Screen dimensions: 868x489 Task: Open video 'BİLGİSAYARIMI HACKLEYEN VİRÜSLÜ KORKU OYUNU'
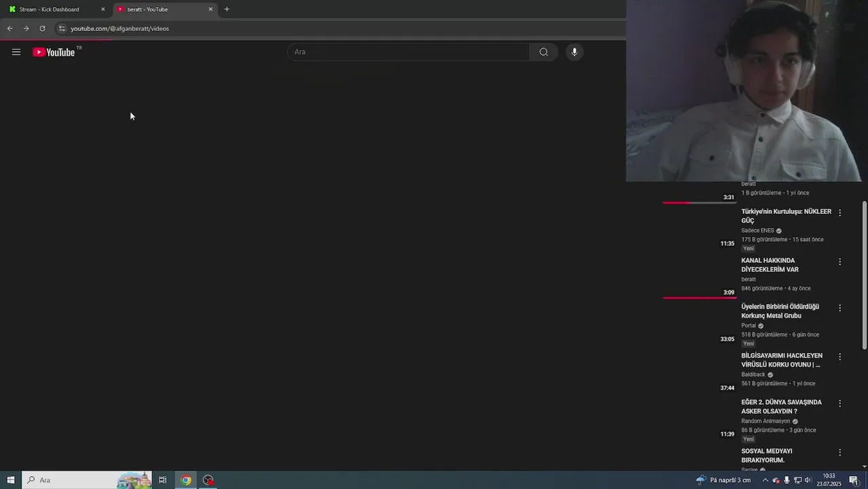coord(781,360)
